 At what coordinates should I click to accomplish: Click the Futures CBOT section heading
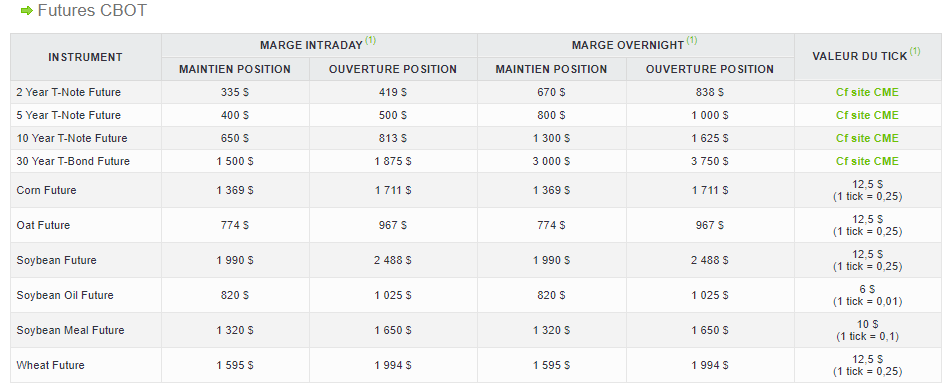pos(92,10)
